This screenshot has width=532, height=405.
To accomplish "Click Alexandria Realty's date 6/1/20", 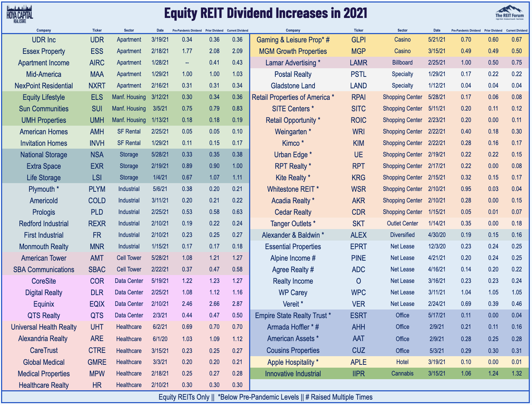I will click(x=160, y=339).
